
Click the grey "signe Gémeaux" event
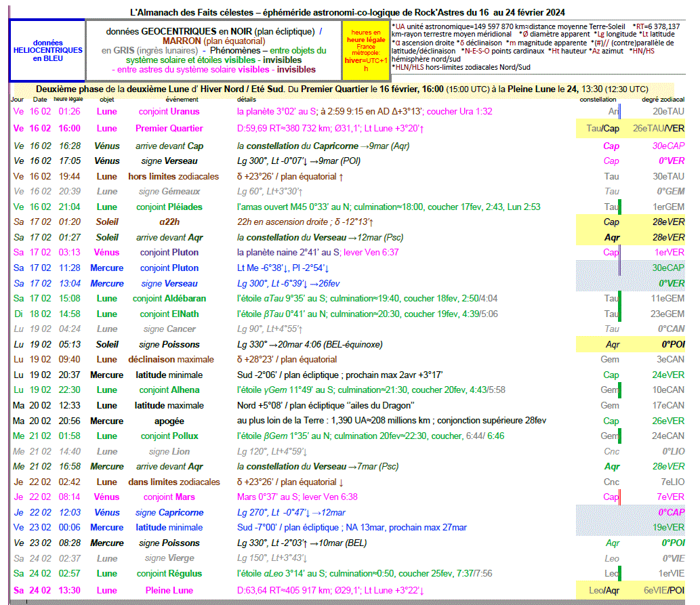169,192
